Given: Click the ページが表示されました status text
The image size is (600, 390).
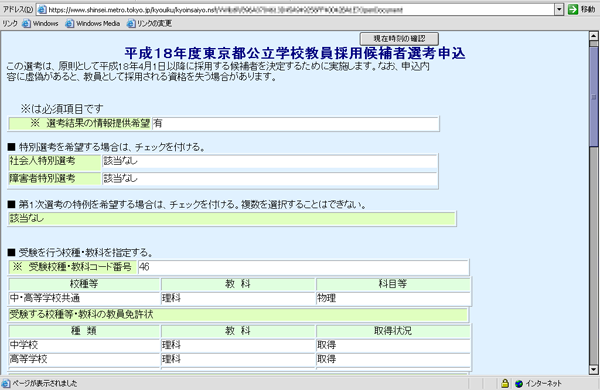Looking at the screenshot, I should 45,383.
